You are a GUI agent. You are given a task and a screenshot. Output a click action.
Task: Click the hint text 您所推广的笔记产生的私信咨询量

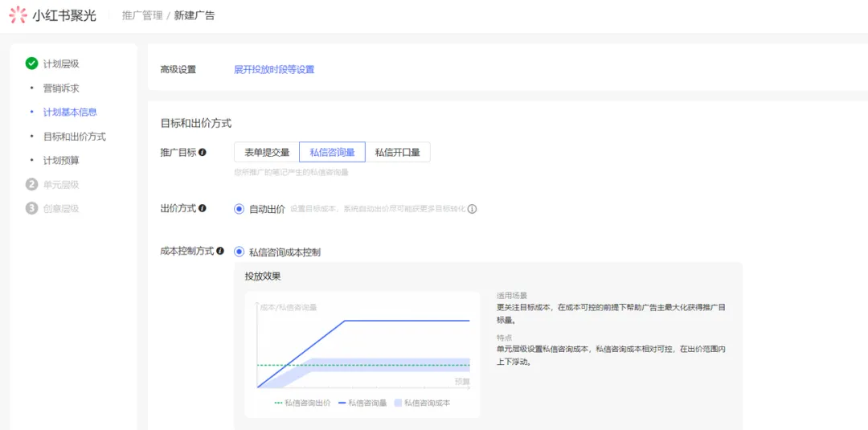coord(291,173)
